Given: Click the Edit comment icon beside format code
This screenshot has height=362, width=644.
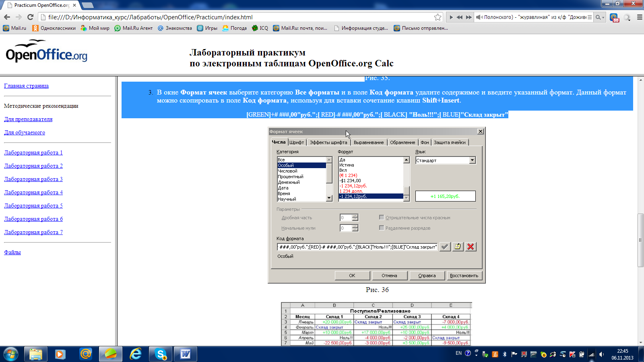Looking at the screenshot, I should (x=458, y=247).
